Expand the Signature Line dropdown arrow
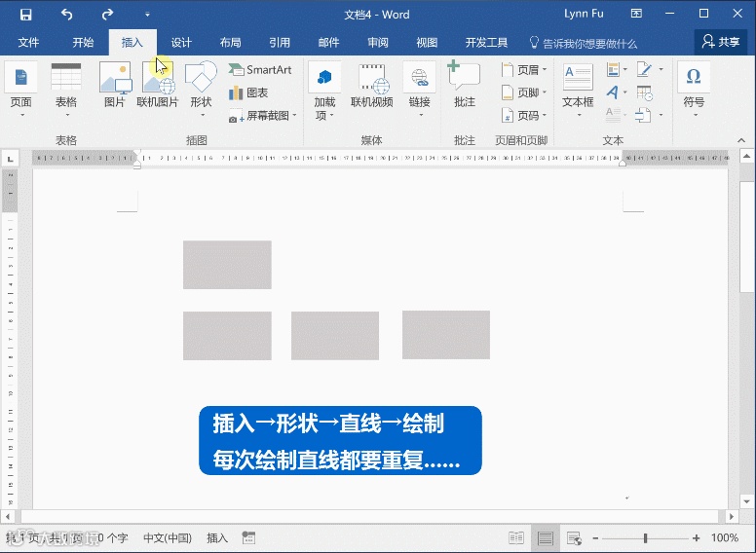This screenshot has height=553, width=756. 661,69
